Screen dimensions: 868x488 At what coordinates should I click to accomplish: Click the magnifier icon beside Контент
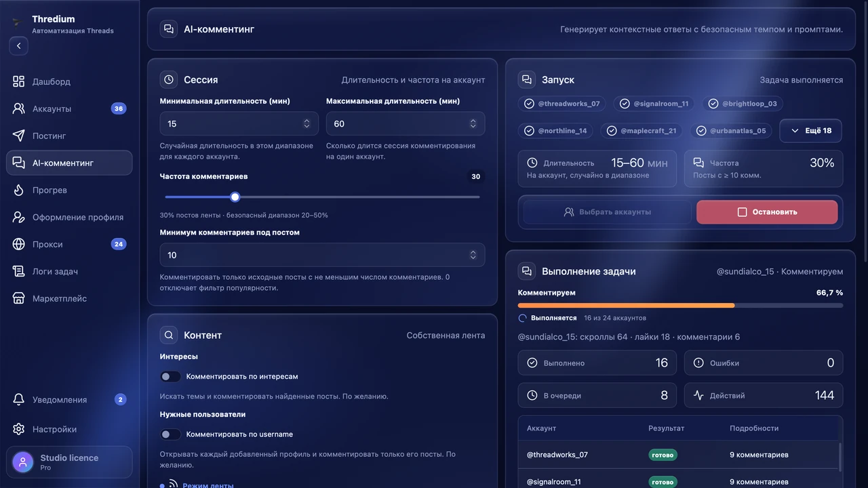tap(168, 335)
